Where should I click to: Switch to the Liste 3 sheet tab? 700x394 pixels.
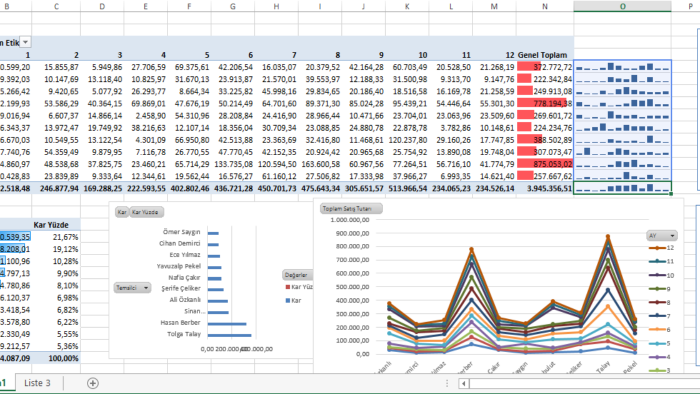tap(37, 383)
